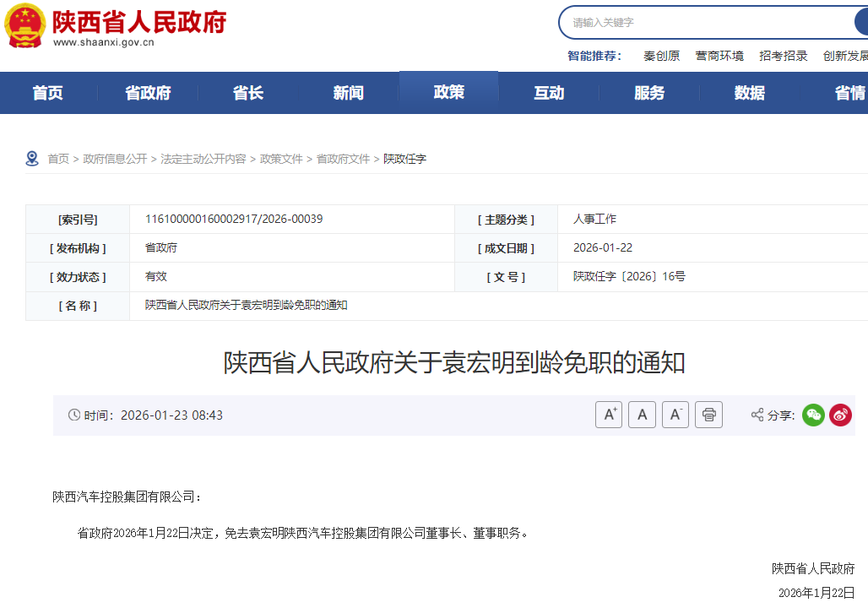The image size is (868, 608).
Task: Open the 新闻 section tab
Action: [x=348, y=93]
